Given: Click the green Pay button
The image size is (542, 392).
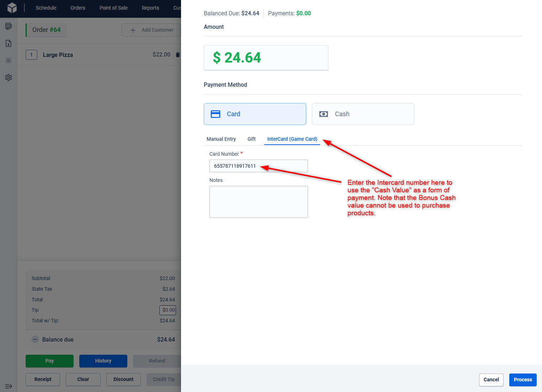Looking at the screenshot, I should click(x=49, y=361).
